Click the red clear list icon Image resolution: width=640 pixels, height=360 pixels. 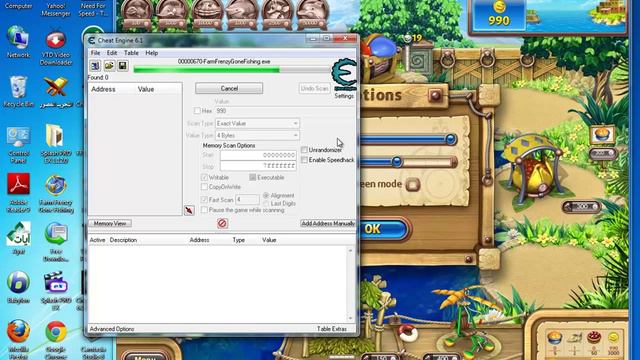point(222,223)
